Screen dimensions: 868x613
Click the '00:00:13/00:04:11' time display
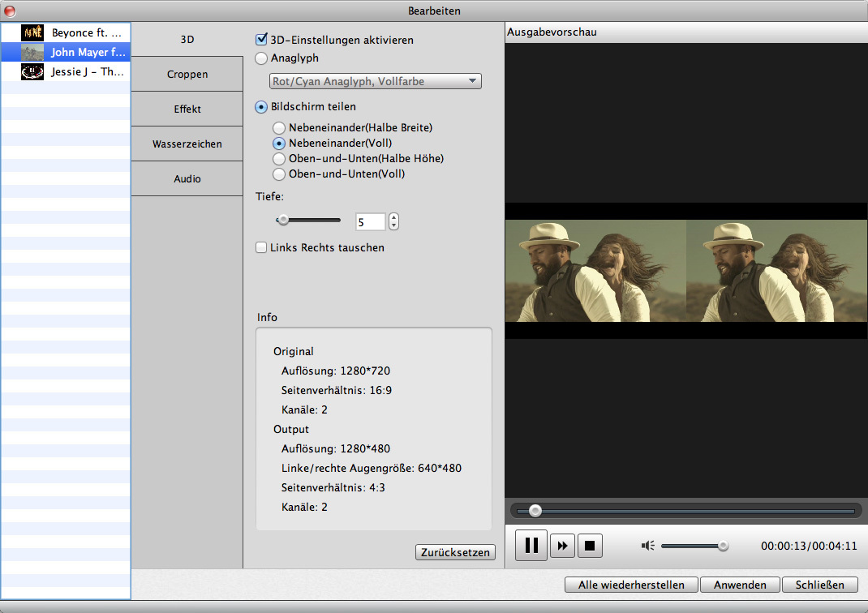(x=809, y=546)
